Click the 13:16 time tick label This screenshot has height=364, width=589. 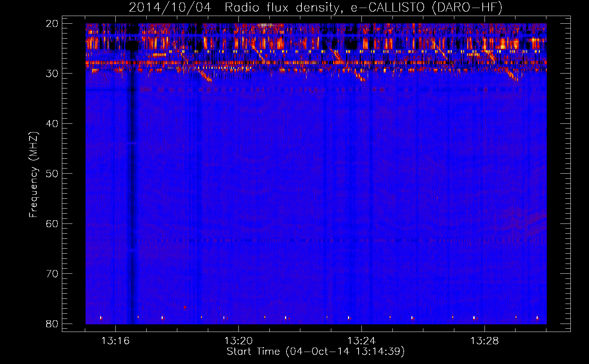tap(115, 341)
